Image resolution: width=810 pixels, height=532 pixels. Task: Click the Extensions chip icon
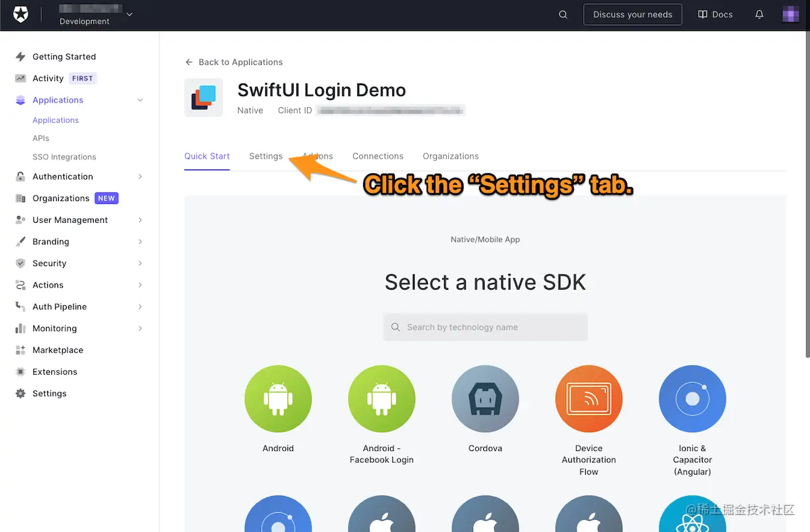coord(20,372)
